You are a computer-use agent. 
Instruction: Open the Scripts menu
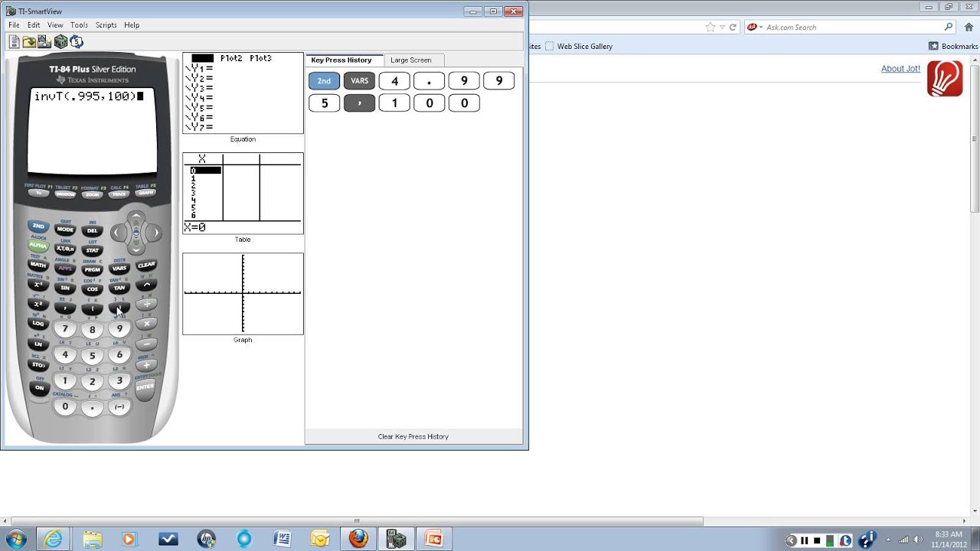pyautogui.click(x=106, y=25)
